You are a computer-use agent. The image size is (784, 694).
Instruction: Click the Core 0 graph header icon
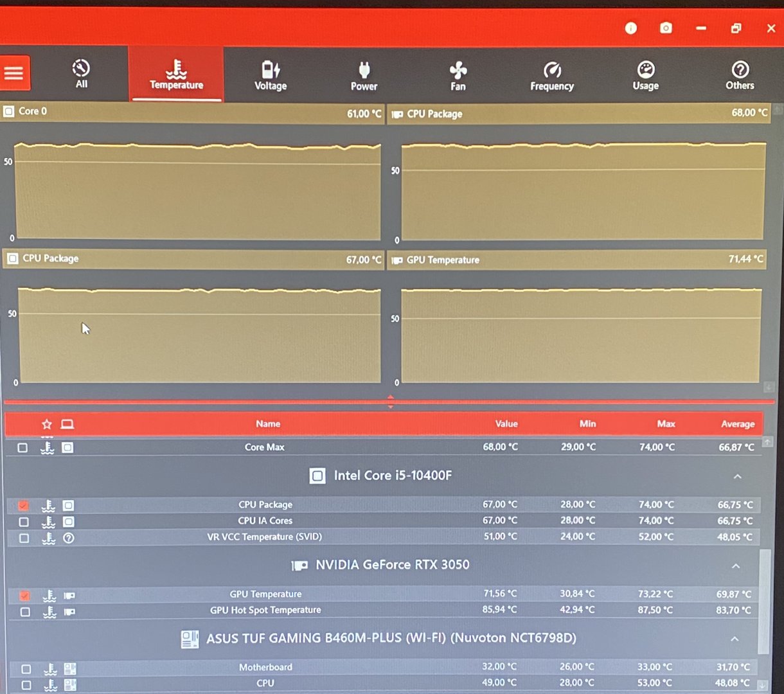tap(9, 111)
